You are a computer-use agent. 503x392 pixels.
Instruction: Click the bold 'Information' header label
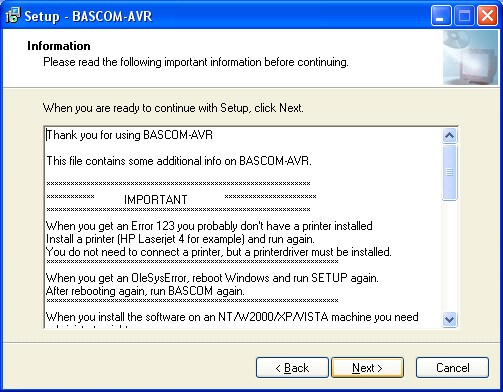59,46
